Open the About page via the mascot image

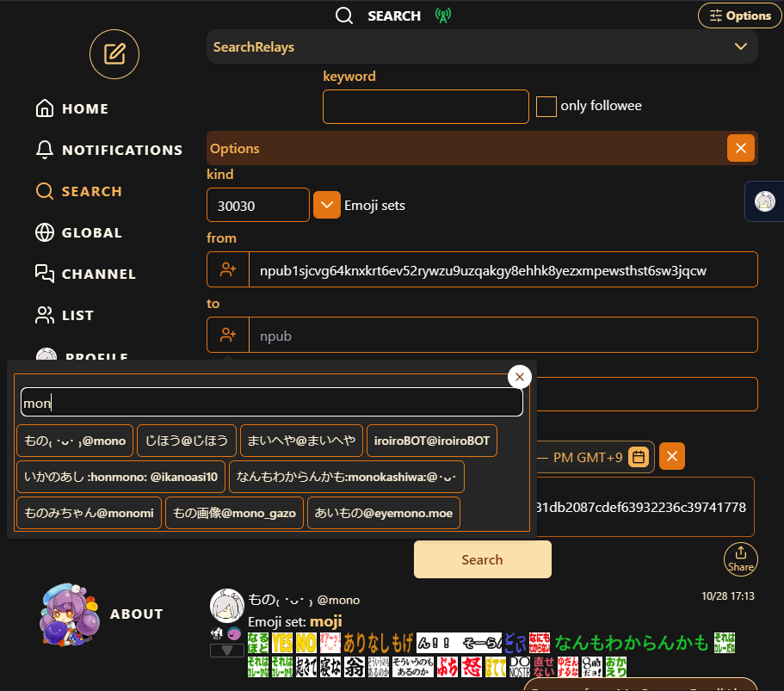(x=70, y=614)
